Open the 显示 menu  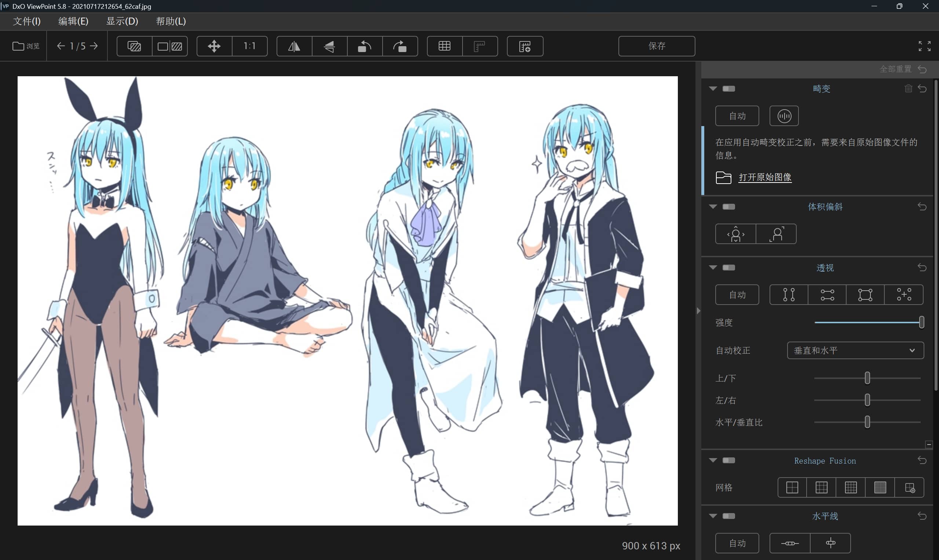pos(122,21)
